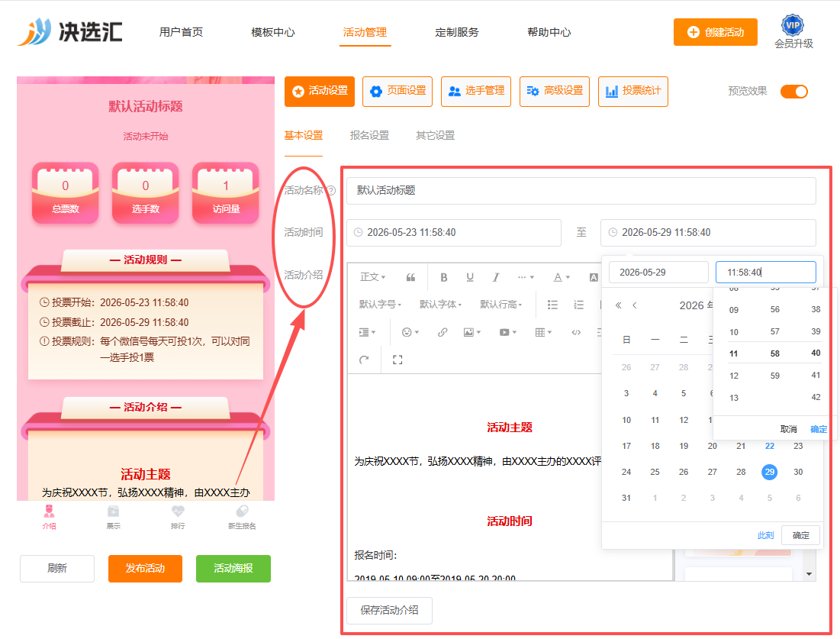This screenshot has height=639, width=840.
Task: Open the indent dropdown in toolbar
Action: point(367,332)
